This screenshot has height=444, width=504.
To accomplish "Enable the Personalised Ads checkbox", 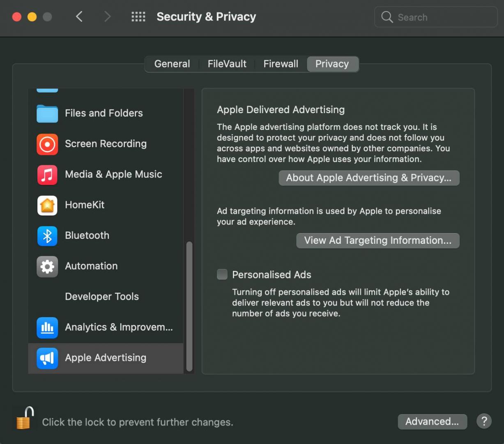I will click(222, 275).
